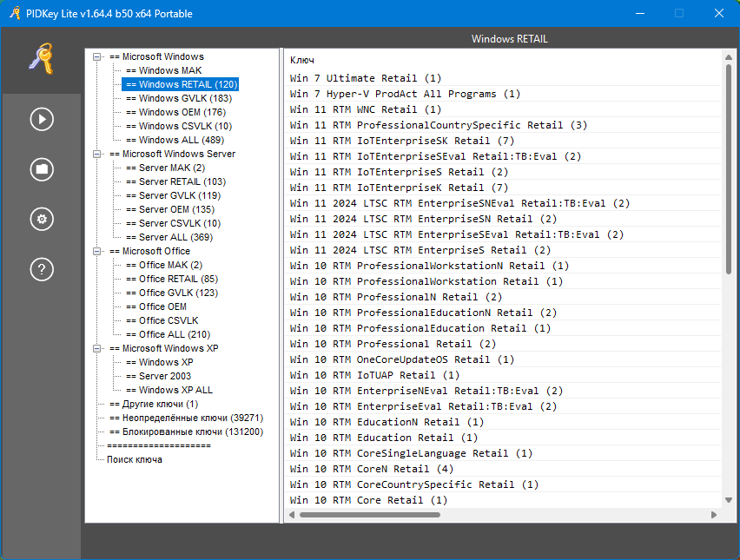This screenshot has height=560, width=740.
Task: Choose Office MAK (2) in tree
Action: point(170,265)
